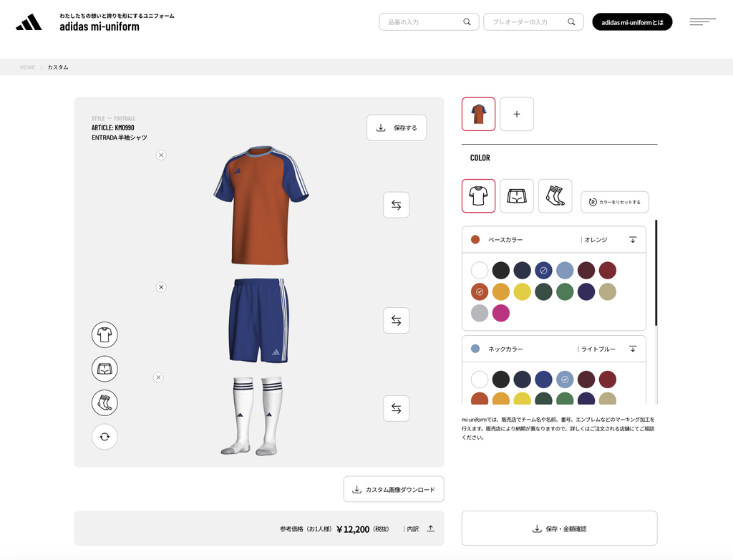The image size is (733, 560).
Task: Select the white neck color swatch
Action: 479,380
